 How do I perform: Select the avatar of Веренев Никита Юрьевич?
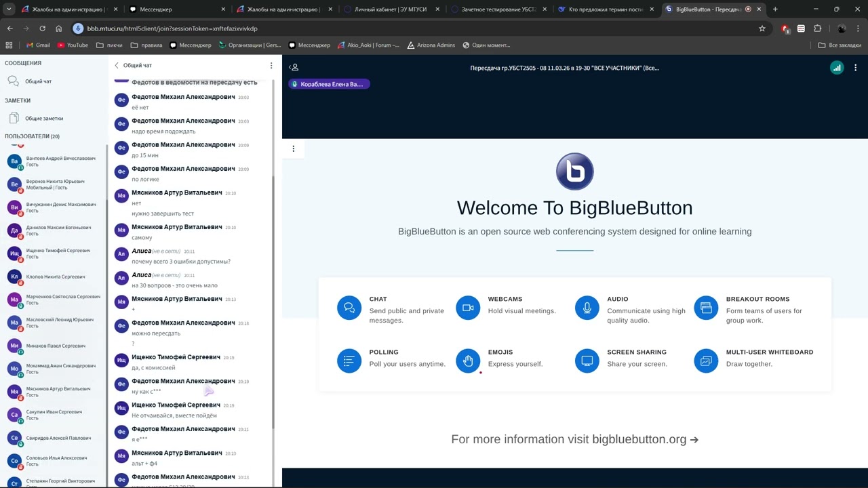(14, 184)
